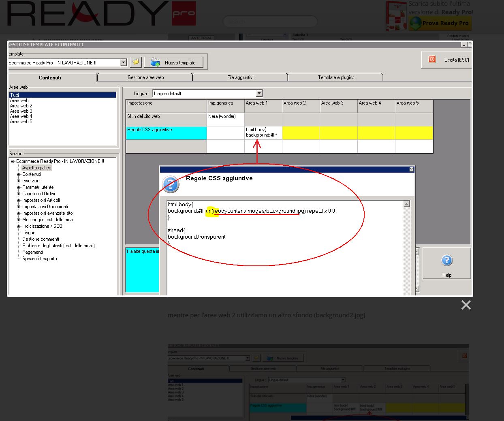Open the Template e plugins tab
This screenshot has height=421, width=504.
[x=336, y=77]
